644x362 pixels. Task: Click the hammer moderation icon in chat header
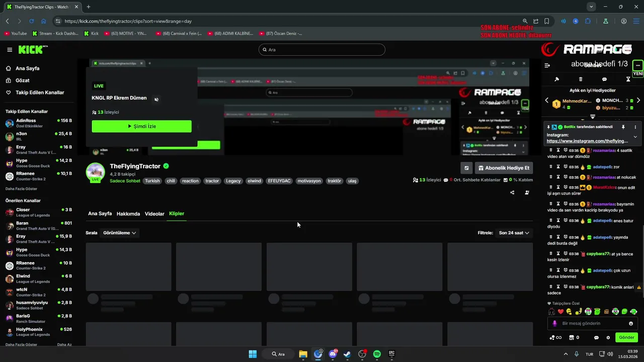point(556,79)
